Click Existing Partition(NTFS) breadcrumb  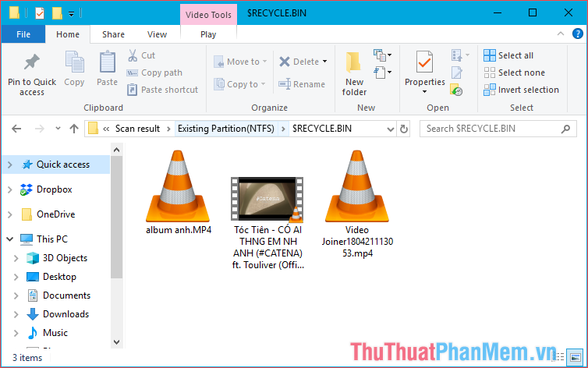pyautogui.click(x=226, y=129)
